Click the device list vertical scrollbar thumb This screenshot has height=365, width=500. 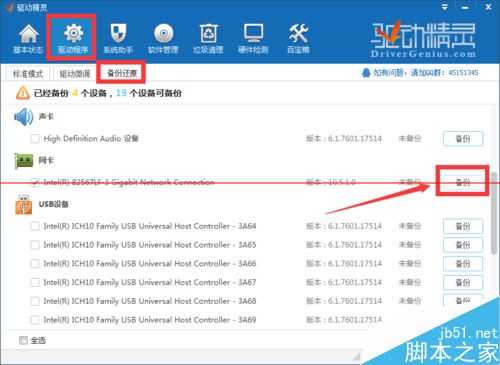(494, 213)
